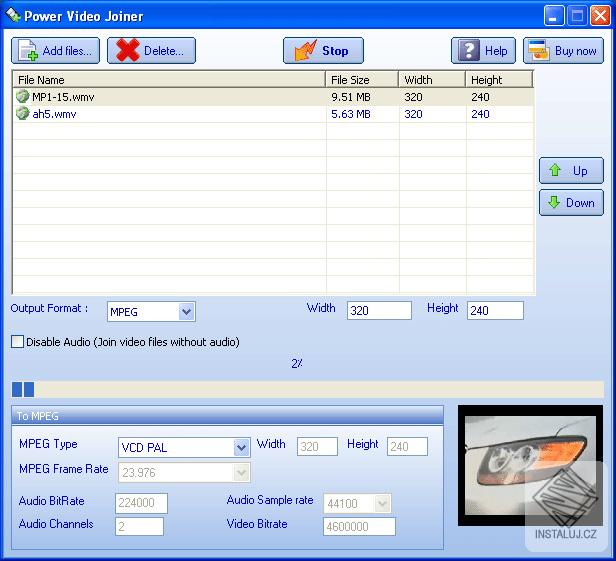Image resolution: width=616 pixels, height=561 pixels.
Task: Click the To MPEG Height 240 field
Action: point(407,446)
